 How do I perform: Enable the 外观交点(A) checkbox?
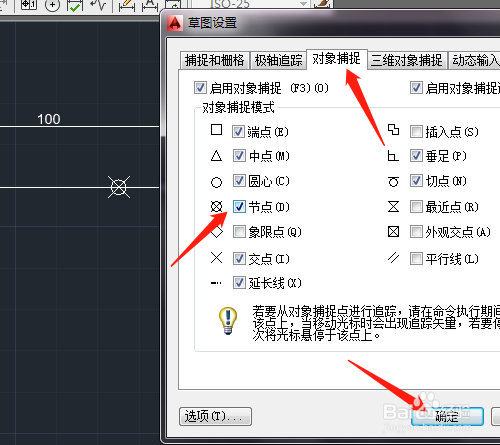pos(416,232)
